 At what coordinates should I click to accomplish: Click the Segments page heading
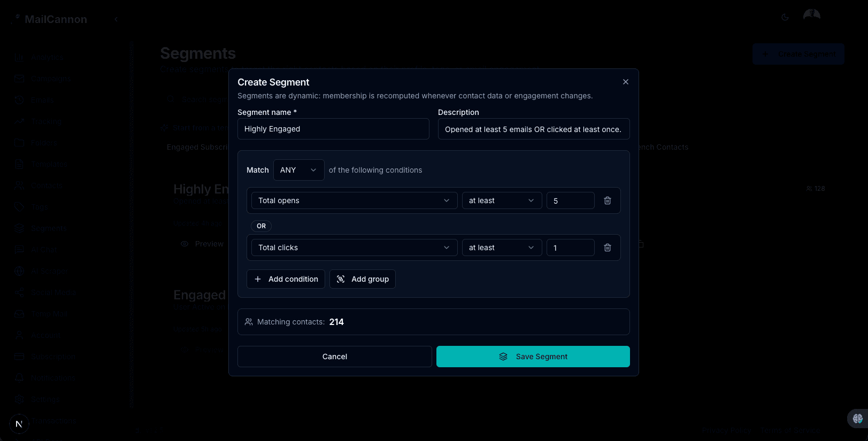click(x=198, y=53)
